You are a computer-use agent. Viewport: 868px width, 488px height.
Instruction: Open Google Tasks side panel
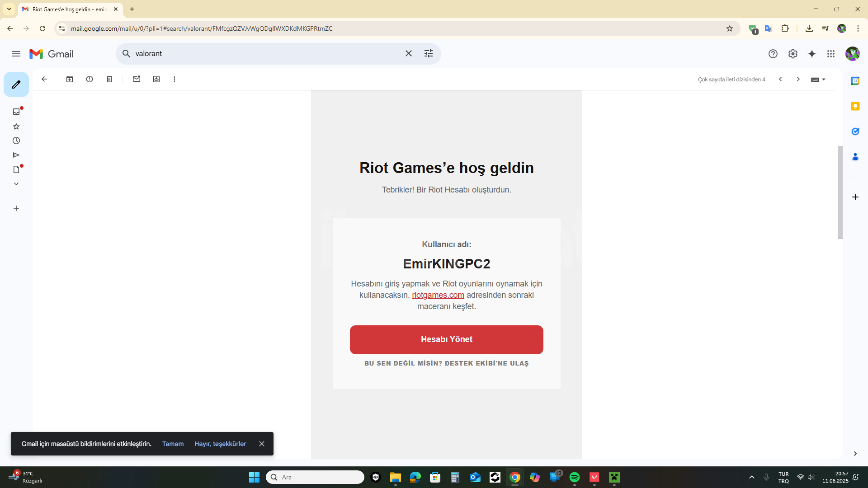tap(855, 131)
